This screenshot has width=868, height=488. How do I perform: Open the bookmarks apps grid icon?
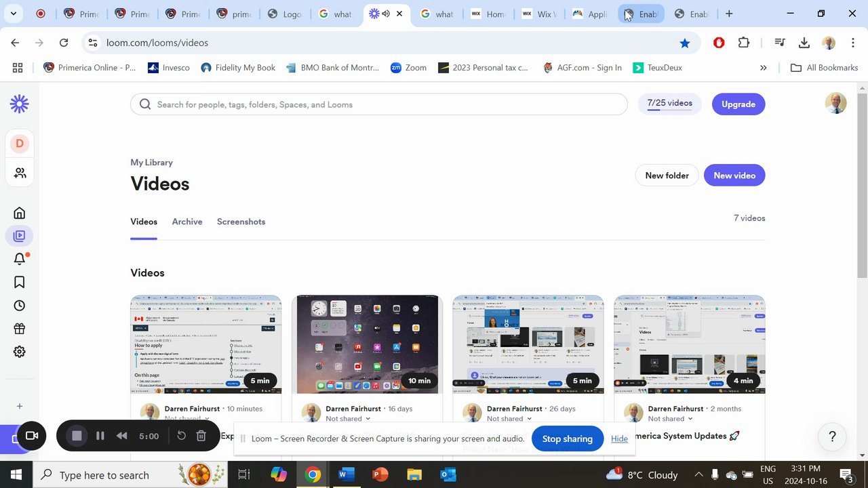click(18, 68)
